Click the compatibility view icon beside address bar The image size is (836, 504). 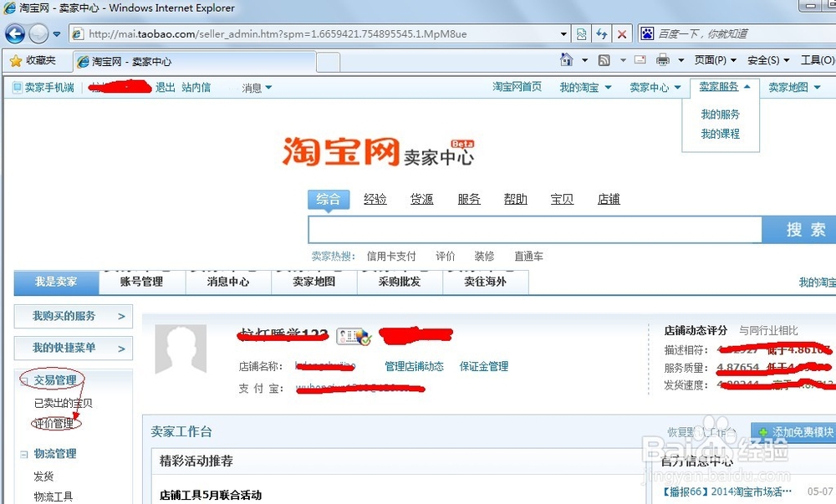point(583,33)
